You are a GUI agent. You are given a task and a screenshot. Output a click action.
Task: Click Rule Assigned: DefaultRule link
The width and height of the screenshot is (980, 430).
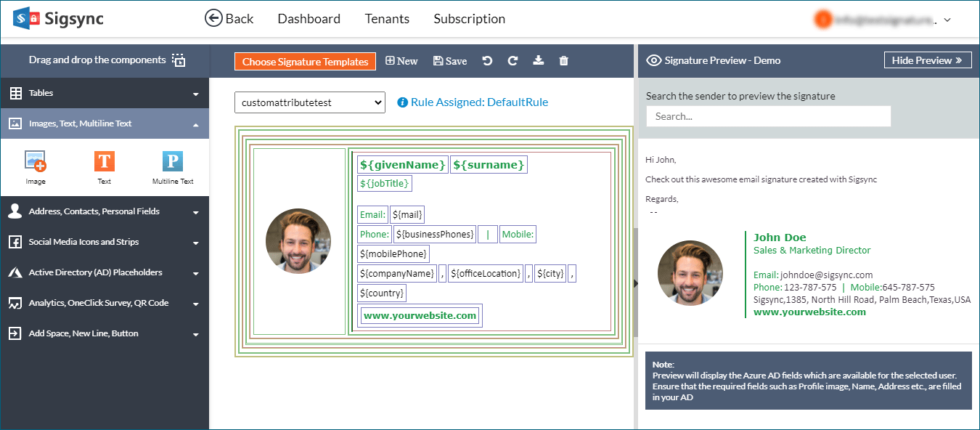click(479, 102)
